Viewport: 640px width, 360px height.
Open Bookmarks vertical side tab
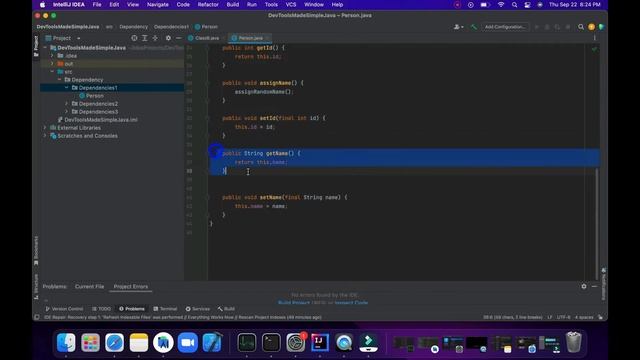[36, 251]
